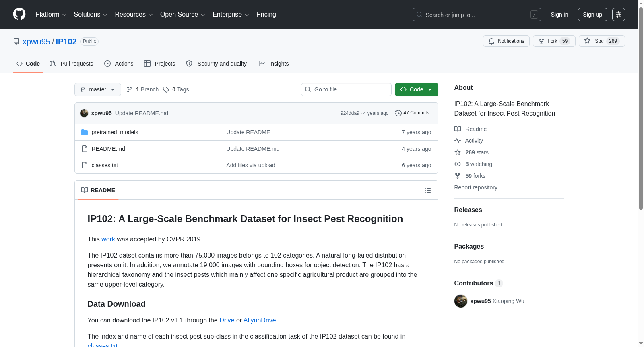Expand the Resources menu
The width and height of the screenshot is (644, 347).
pos(134,15)
